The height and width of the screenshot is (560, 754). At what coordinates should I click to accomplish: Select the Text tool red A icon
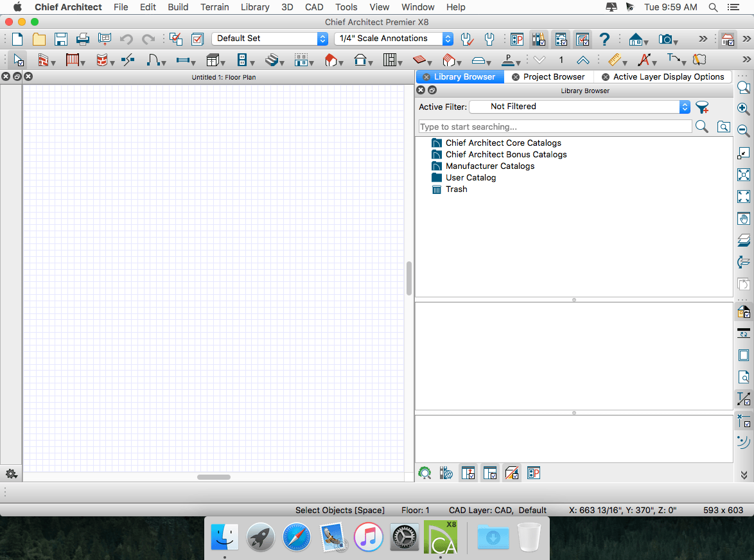[644, 60]
